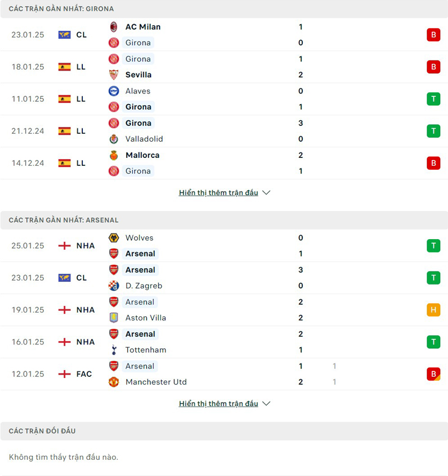Screen dimensions: 448x476
Task: Select the Arsenal crest next to Wolves match
Action: point(115,254)
